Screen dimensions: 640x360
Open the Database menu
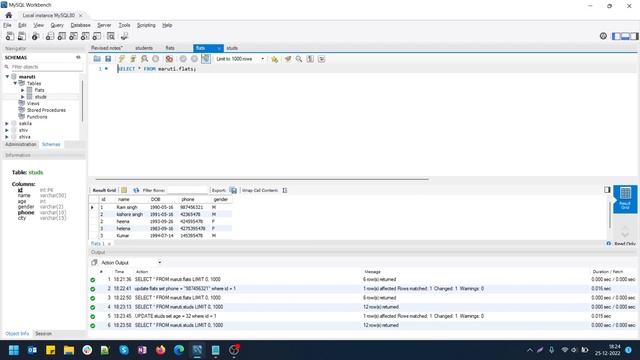[x=80, y=25]
